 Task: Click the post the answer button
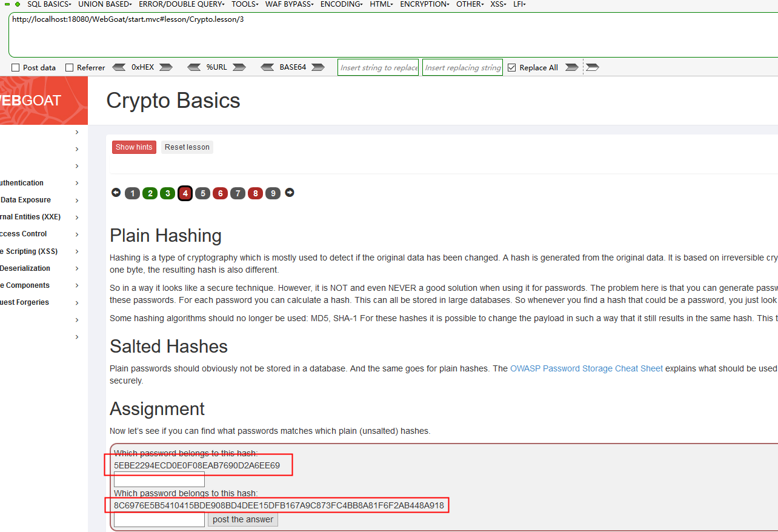[243, 519]
